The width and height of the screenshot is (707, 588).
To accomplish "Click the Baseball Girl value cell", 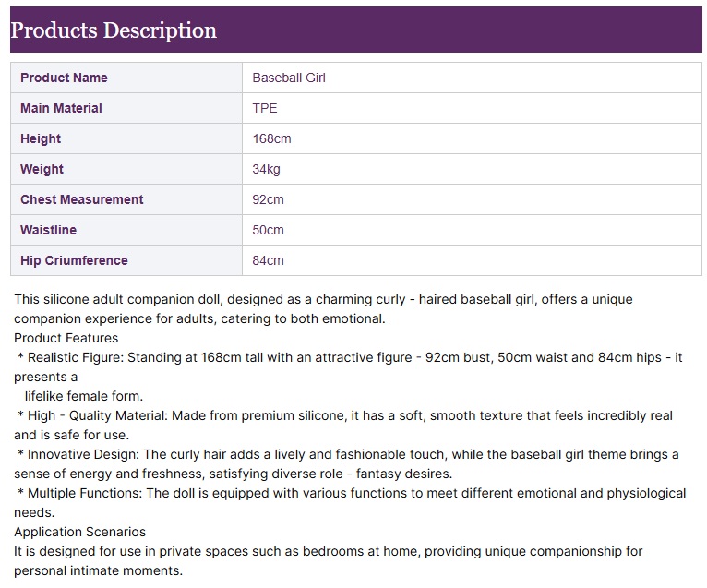I will pos(289,78).
